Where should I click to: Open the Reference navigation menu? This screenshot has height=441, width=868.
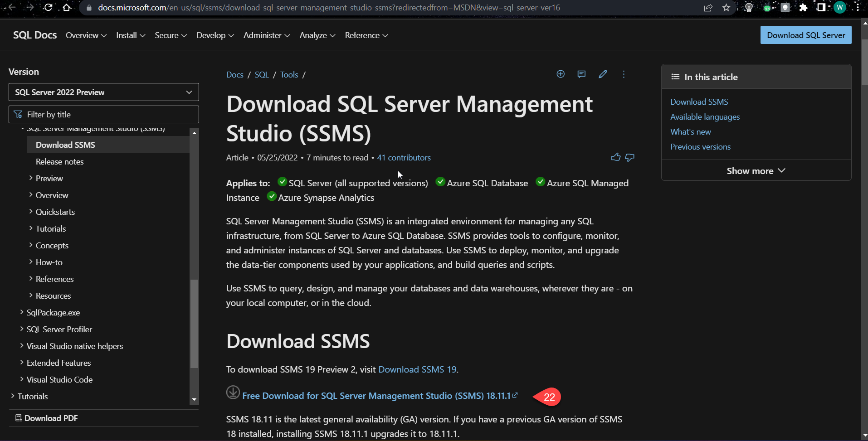[366, 35]
